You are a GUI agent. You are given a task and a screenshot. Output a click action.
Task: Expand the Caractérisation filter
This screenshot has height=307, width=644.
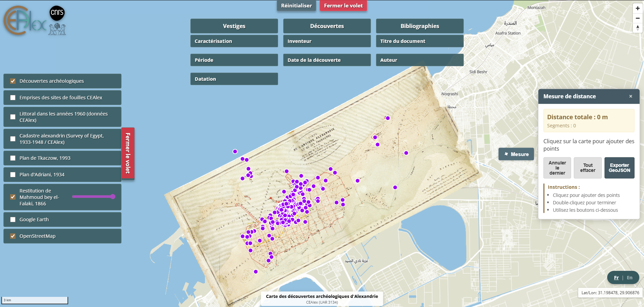pos(234,41)
